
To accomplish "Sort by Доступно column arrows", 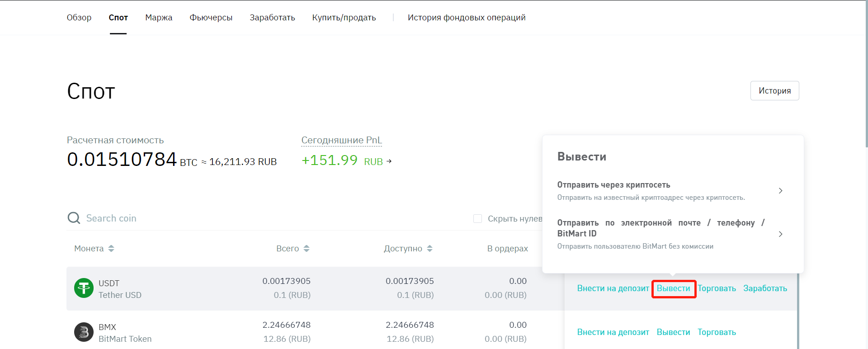I will coord(429,249).
